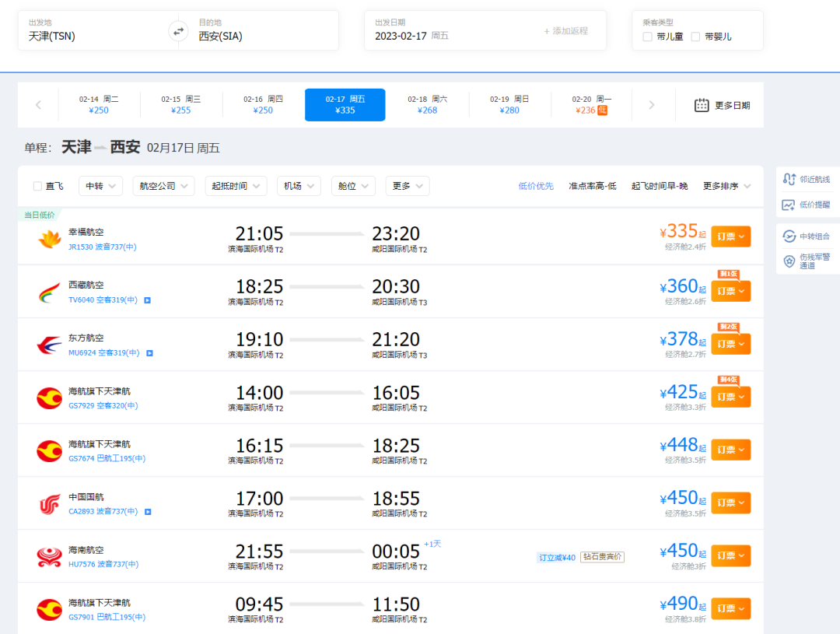Click info icon next to CA2893
Viewport: 840px width, 634px height.
pos(148,512)
